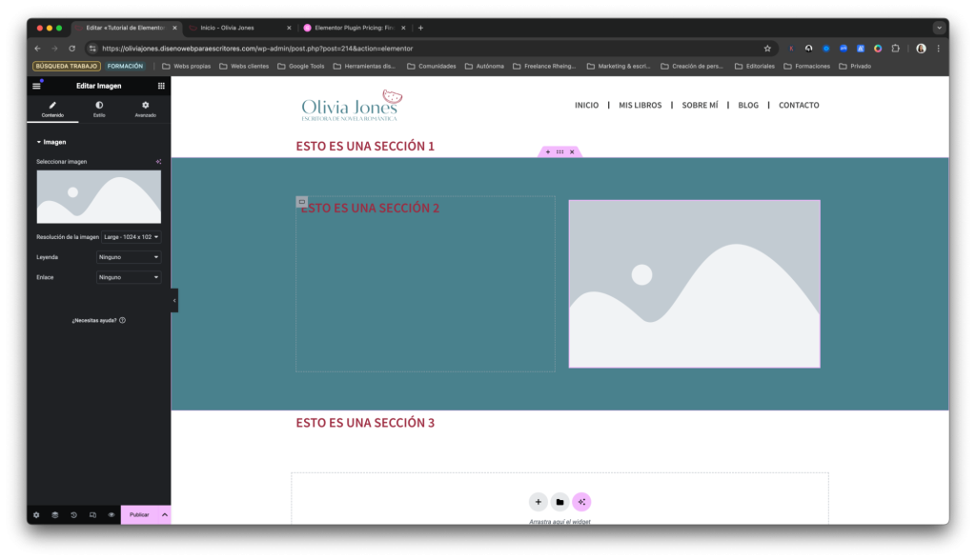
Task: Delete section with the handle X icon
Action: pyautogui.click(x=572, y=152)
